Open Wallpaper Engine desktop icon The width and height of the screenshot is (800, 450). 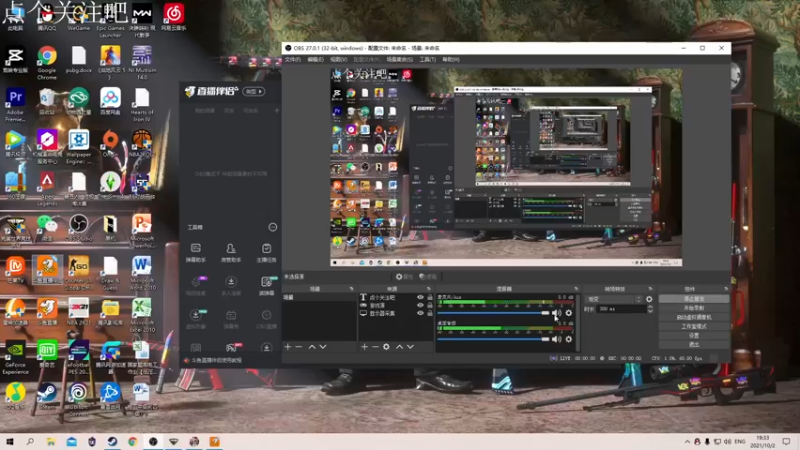79,147
